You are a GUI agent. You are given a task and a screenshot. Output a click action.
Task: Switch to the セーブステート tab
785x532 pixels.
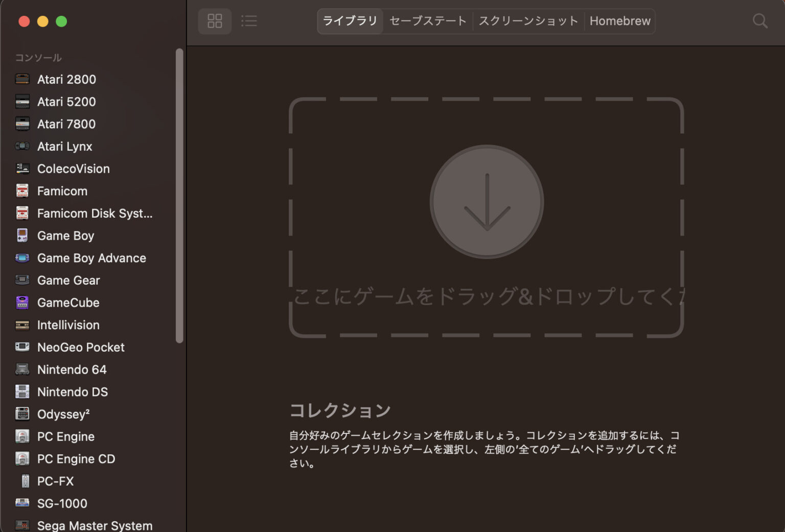click(427, 21)
